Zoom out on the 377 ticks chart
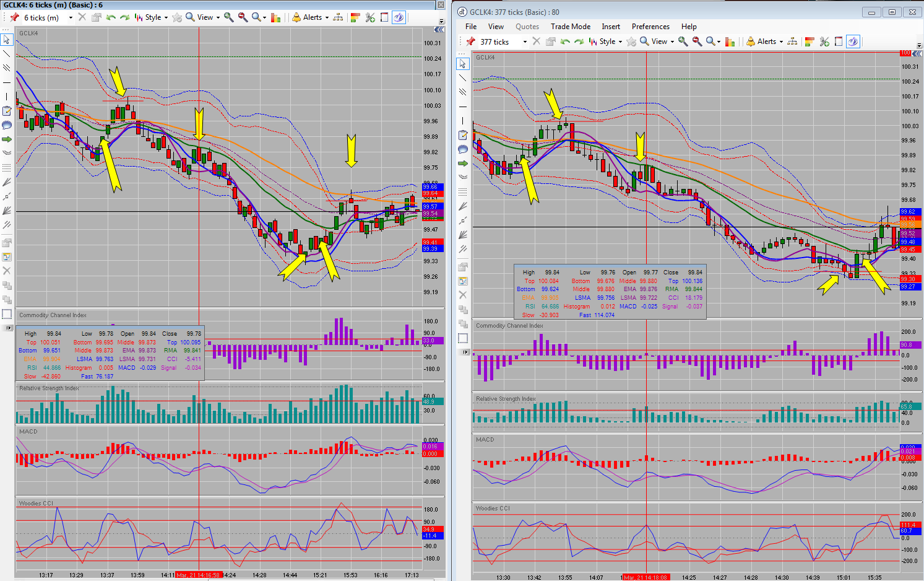The width and height of the screenshot is (924, 581). [697, 41]
